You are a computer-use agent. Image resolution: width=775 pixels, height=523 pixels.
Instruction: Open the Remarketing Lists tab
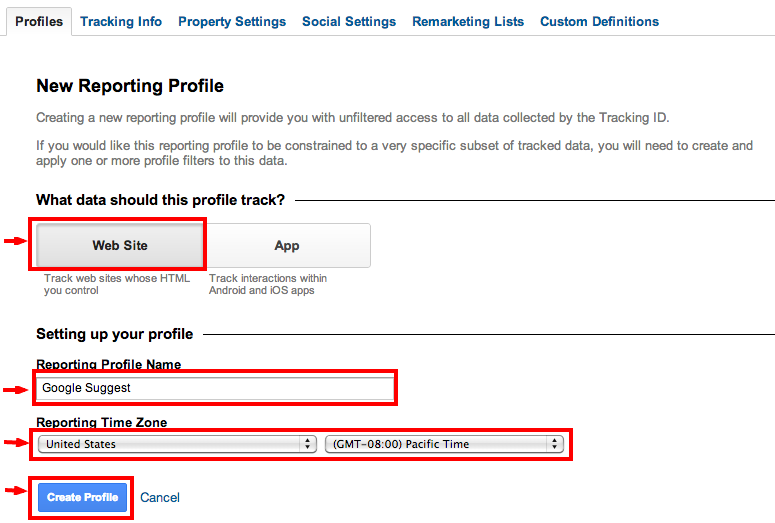tap(468, 21)
